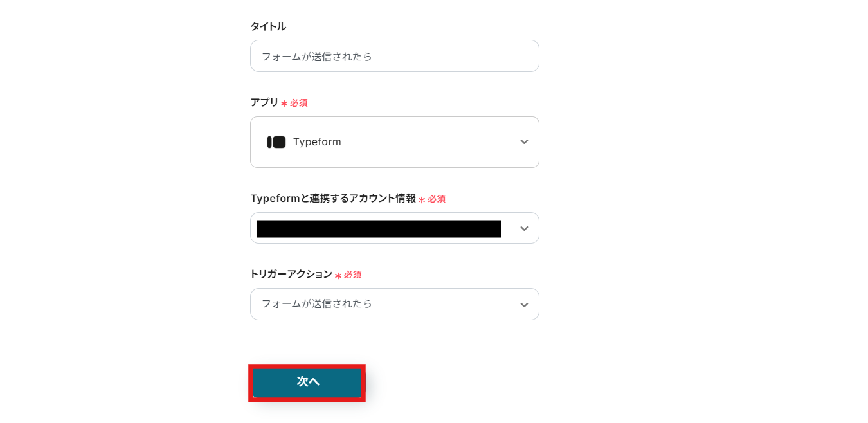
Task: Open the app dropdown showing Typeform
Action: (394, 142)
